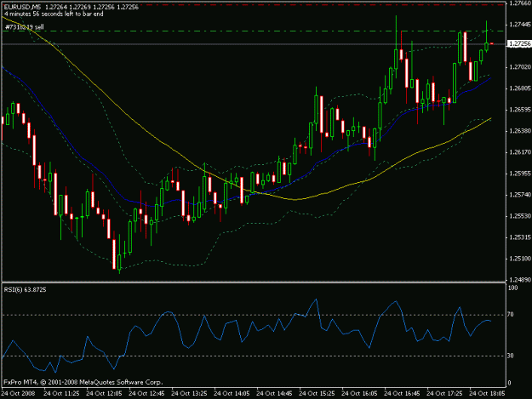Click price axis label 1.25955
The image size is (532, 399).
click(520, 174)
